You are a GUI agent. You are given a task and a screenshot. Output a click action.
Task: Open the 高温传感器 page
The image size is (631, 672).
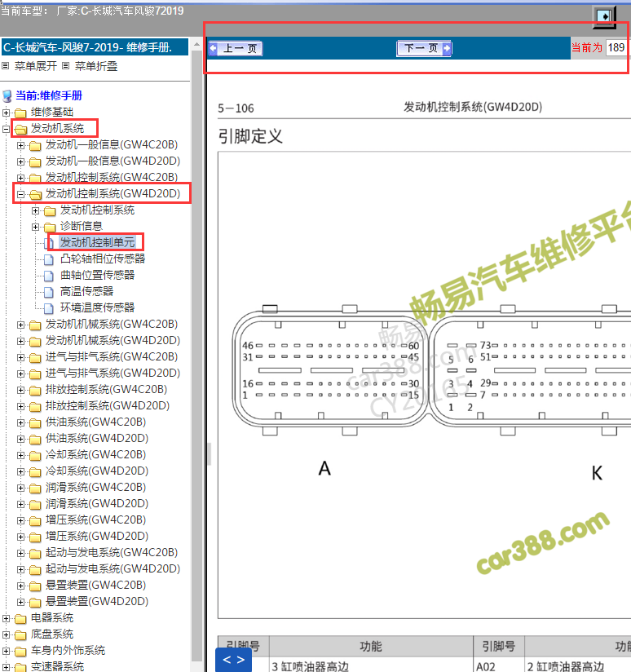click(x=86, y=291)
